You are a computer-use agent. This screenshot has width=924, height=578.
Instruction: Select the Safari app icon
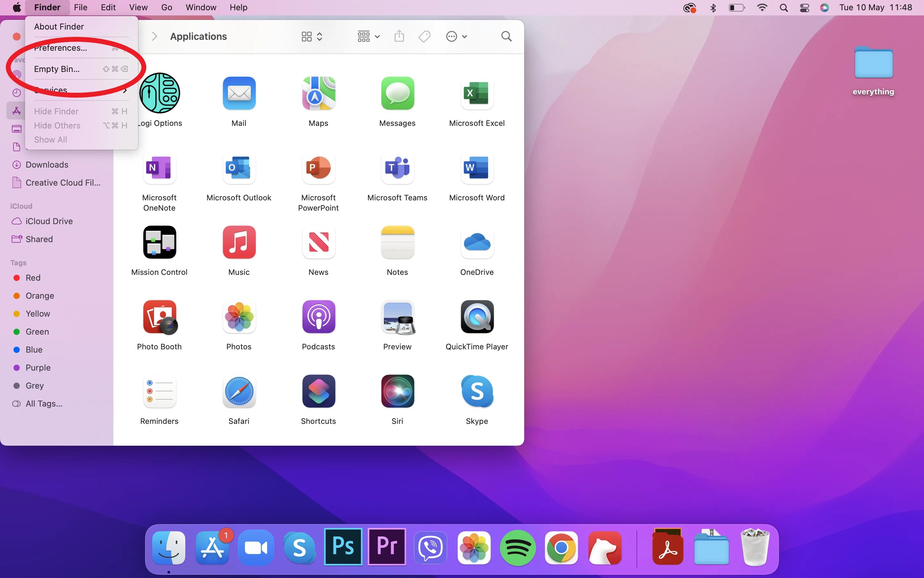[239, 391]
